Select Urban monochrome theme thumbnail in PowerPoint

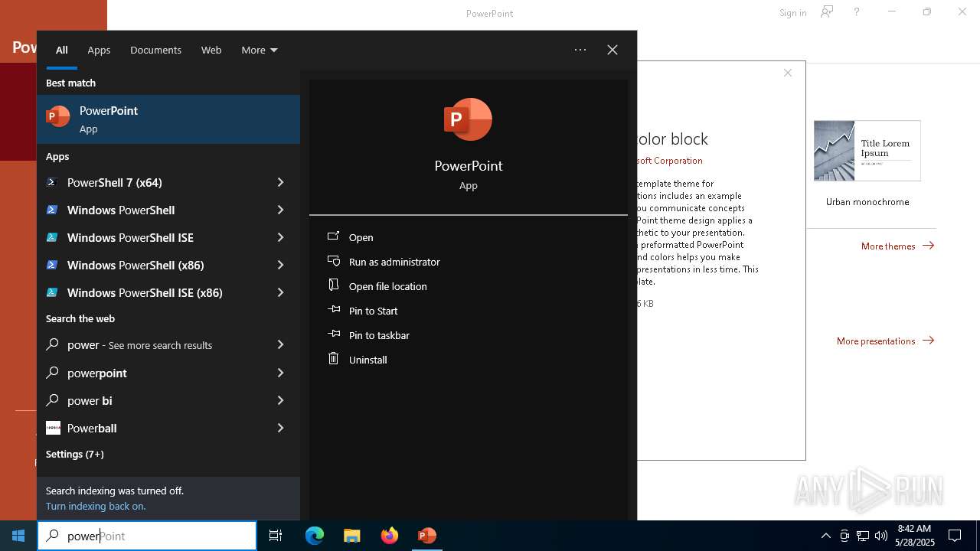[867, 151]
